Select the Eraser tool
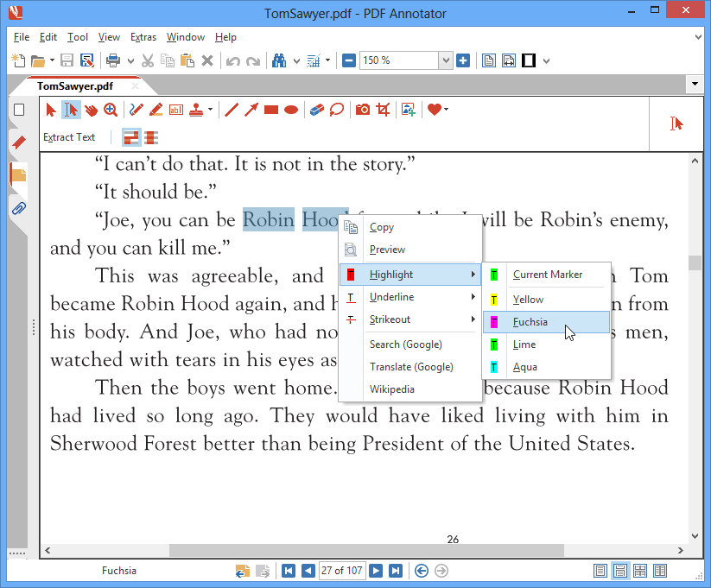Screen dimensions: 711x588 (x=316, y=110)
